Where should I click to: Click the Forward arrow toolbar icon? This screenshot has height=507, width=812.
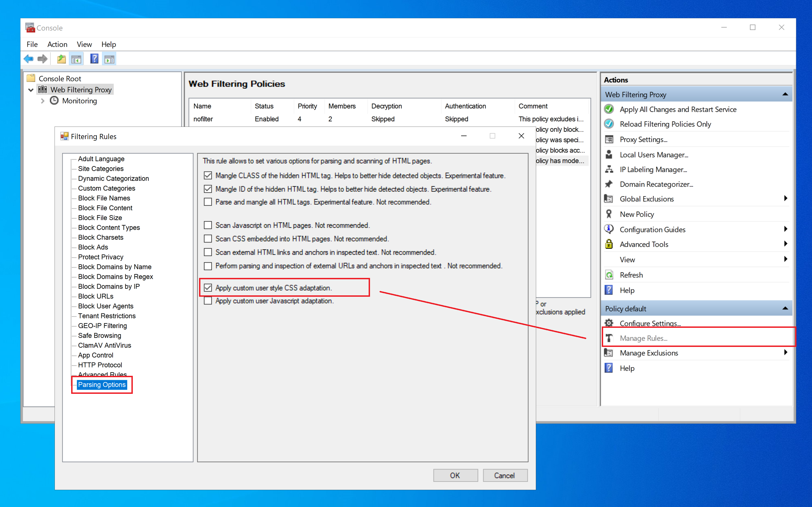pos(43,59)
